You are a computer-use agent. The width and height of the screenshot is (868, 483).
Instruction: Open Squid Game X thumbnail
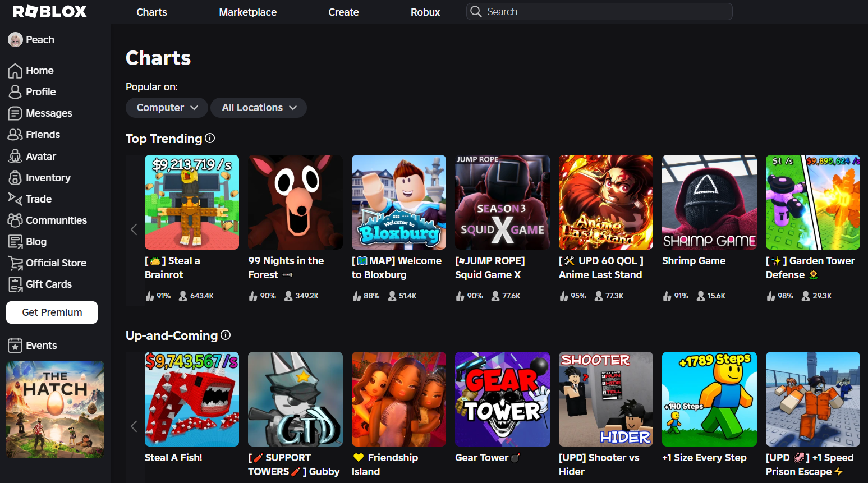(502, 202)
